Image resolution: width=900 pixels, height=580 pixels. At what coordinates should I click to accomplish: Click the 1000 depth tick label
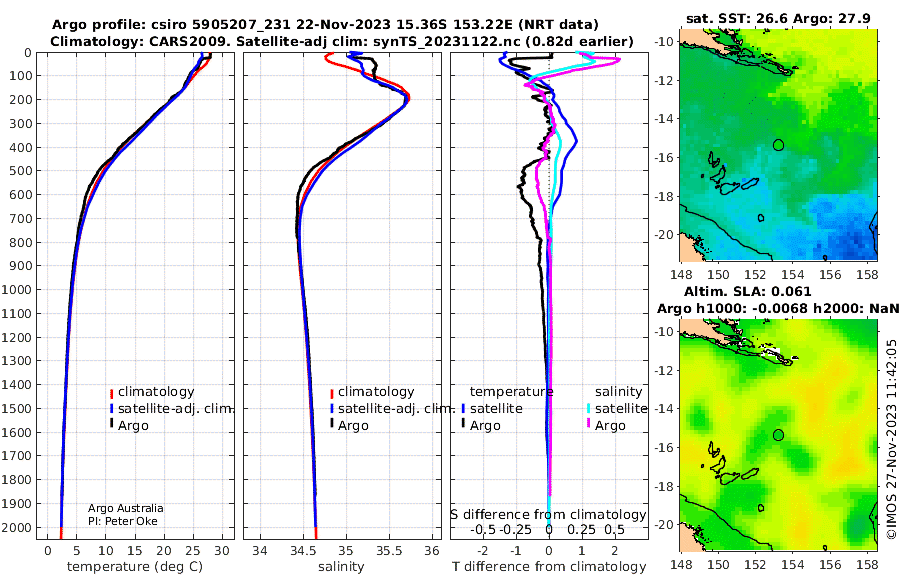pos(16,290)
